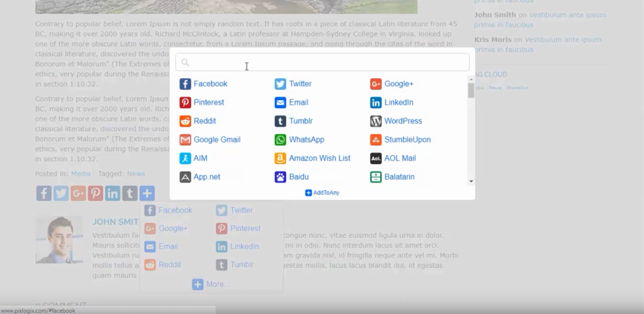The width and height of the screenshot is (644, 314).
Task: Click Twitter in the small dropdown menu
Action: (235, 210)
